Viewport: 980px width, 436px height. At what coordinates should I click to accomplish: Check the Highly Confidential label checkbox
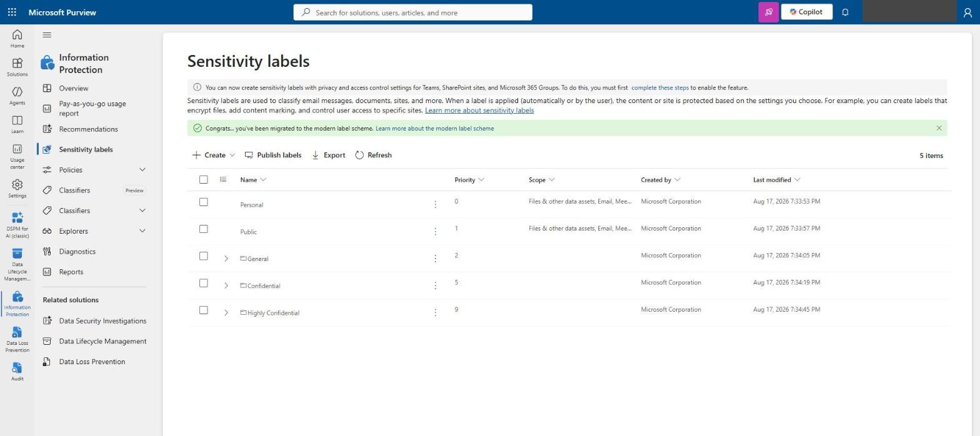click(203, 310)
